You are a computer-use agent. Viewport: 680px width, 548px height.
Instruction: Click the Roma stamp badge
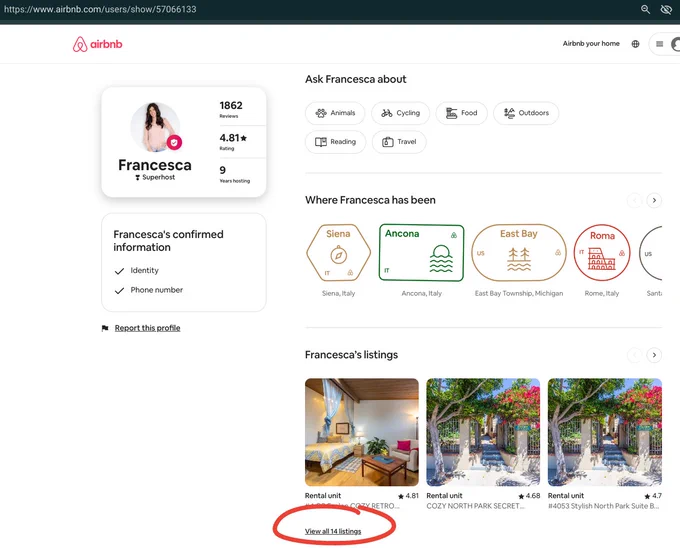(602, 253)
